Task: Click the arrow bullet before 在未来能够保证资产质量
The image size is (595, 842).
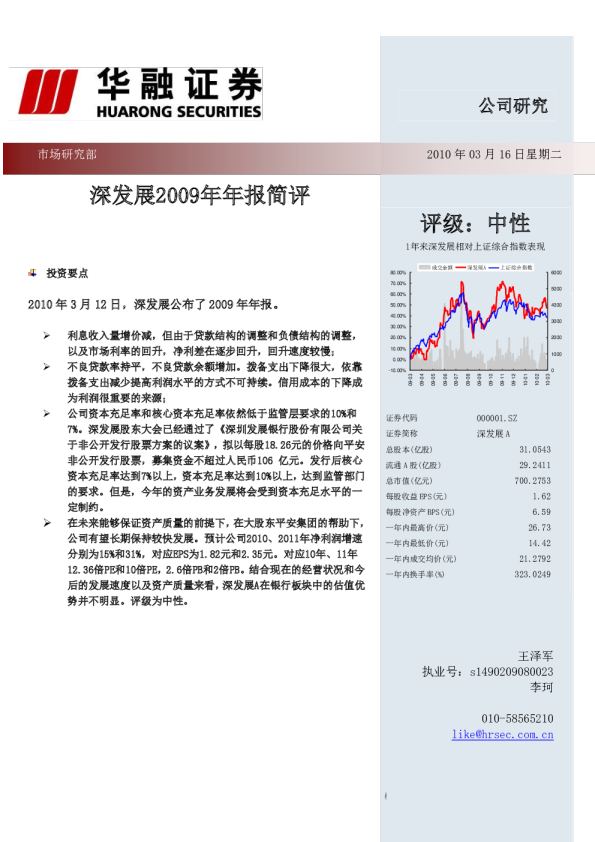Action: click(47, 522)
